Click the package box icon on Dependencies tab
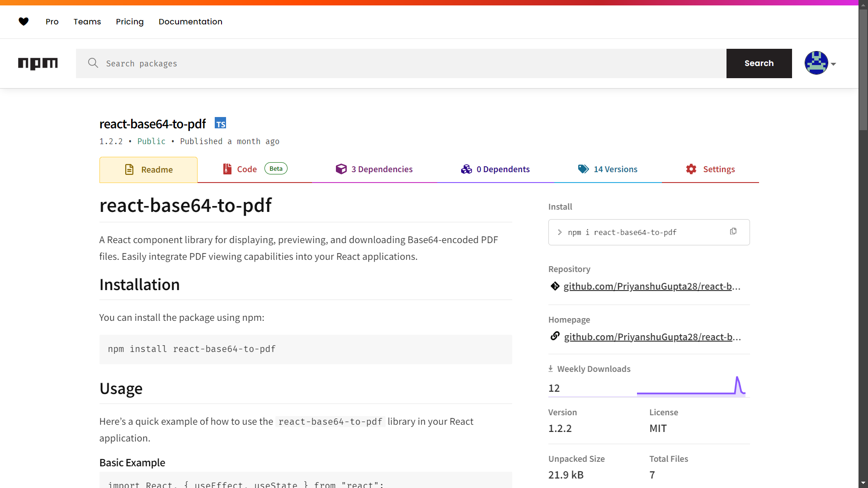The height and width of the screenshot is (488, 868). point(341,169)
